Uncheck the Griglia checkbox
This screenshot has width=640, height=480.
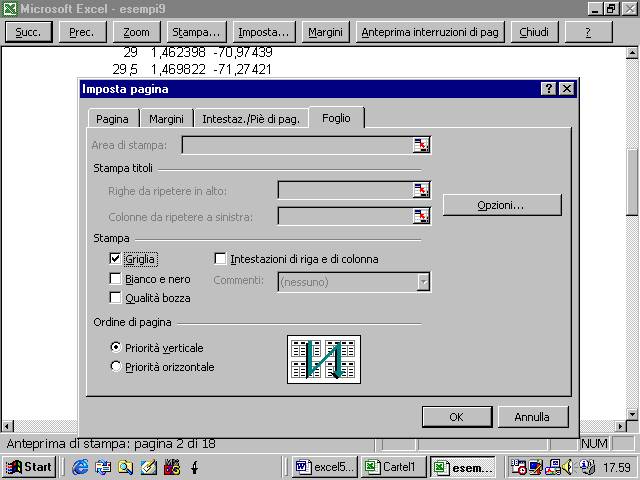tap(116, 259)
